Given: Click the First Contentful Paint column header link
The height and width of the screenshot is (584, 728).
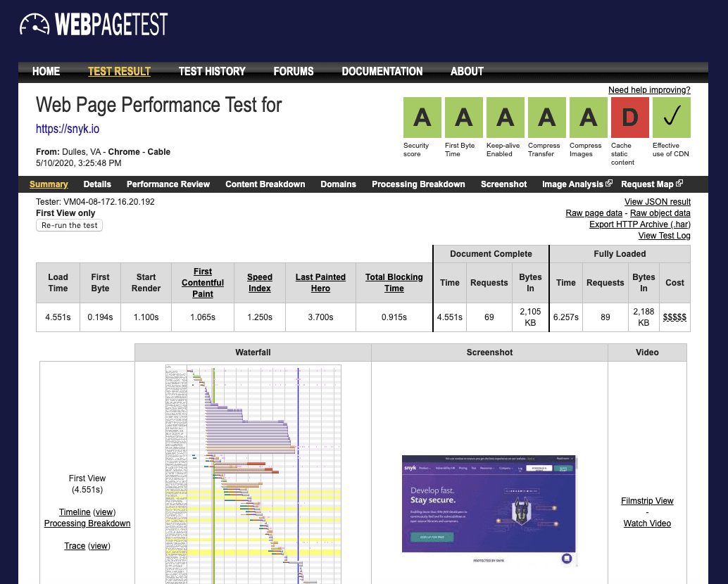Looking at the screenshot, I should pyautogui.click(x=203, y=282).
